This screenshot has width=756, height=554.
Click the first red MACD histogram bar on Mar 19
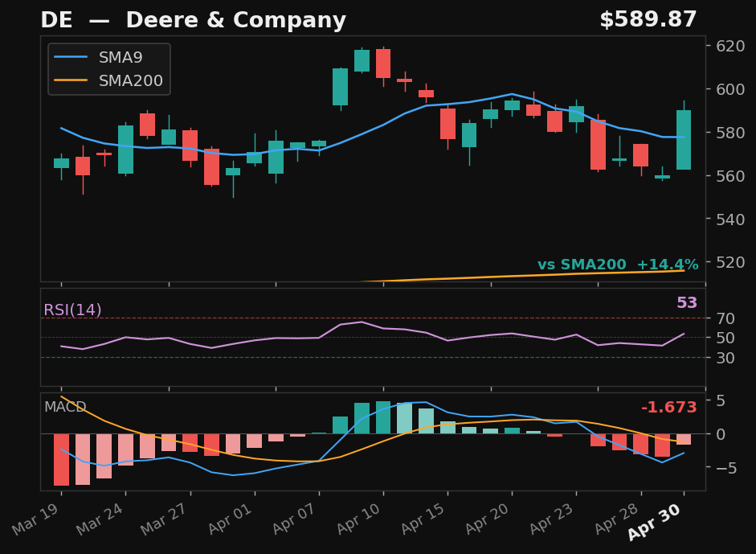[x=61, y=459]
